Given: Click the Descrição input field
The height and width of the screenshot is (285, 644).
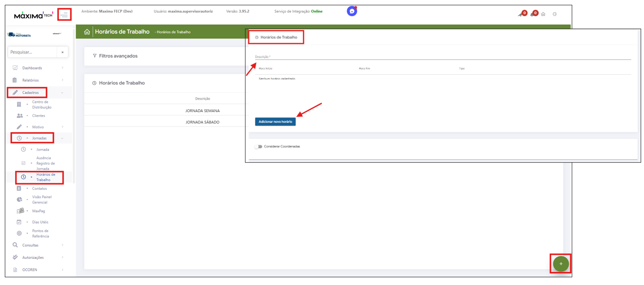Looking at the screenshot, I should click(443, 57).
